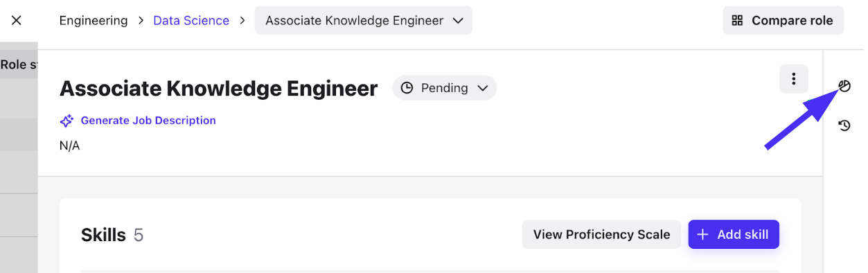Open the version history clock-arrow icon
This screenshot has width=868, height=273.
click(x=844, y=125)
